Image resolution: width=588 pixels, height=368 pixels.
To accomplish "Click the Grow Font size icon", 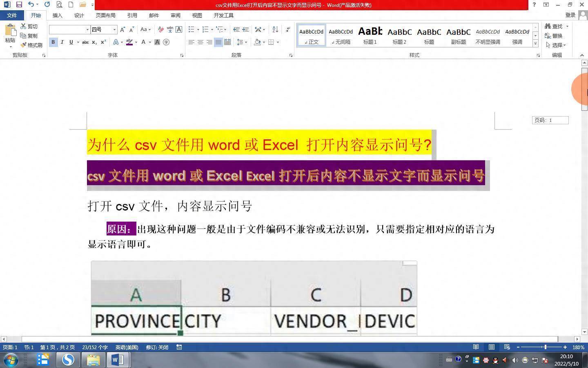I will [122, 29].
